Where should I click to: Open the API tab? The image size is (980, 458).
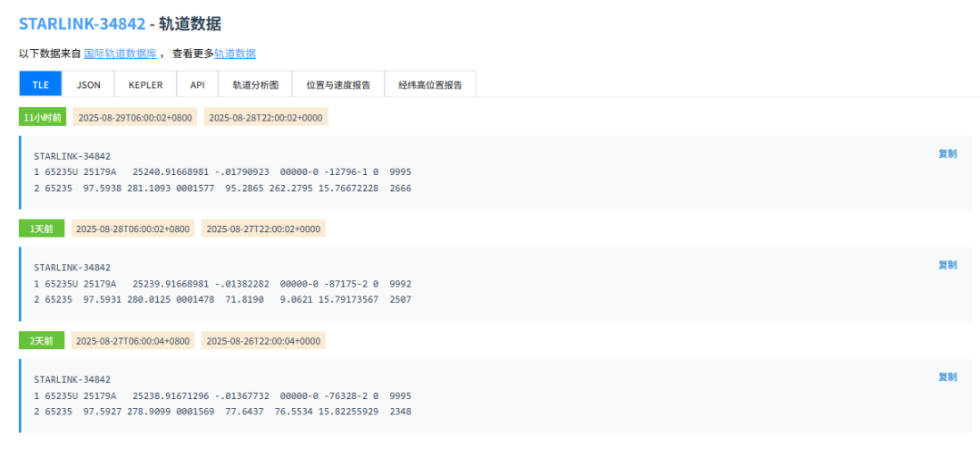pos(198,84)
